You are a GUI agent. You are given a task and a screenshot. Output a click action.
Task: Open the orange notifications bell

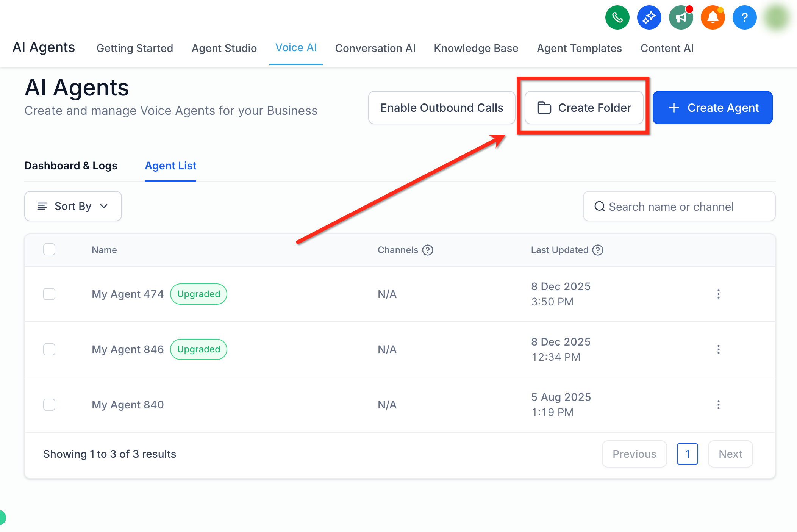713,17
